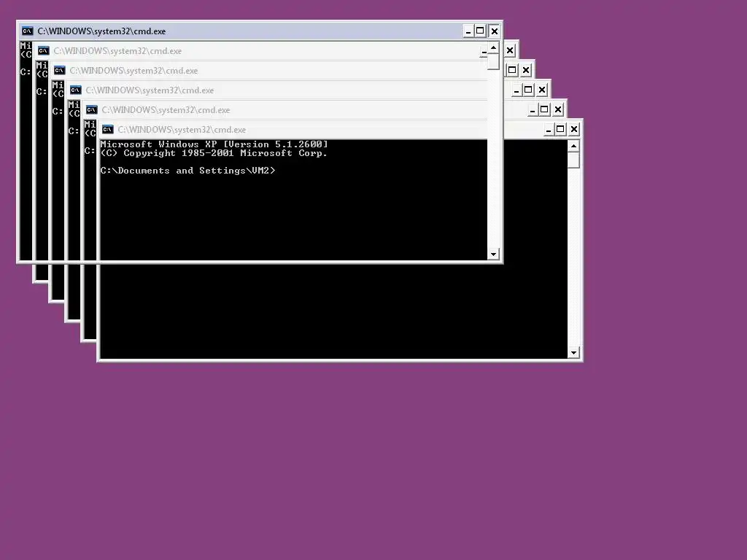
Task: Click the Microsoft Windows XP version line
Action: click(x=214, y=144)
